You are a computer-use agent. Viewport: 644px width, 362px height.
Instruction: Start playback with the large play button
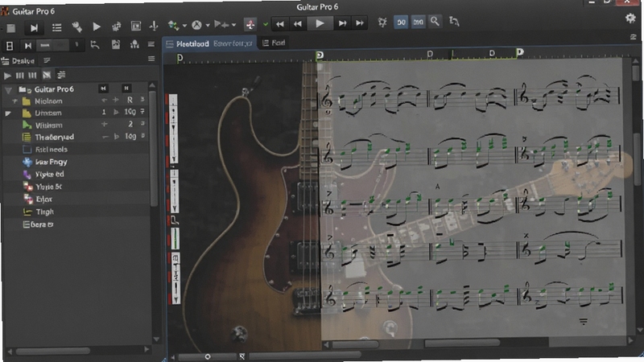[320, 24]
